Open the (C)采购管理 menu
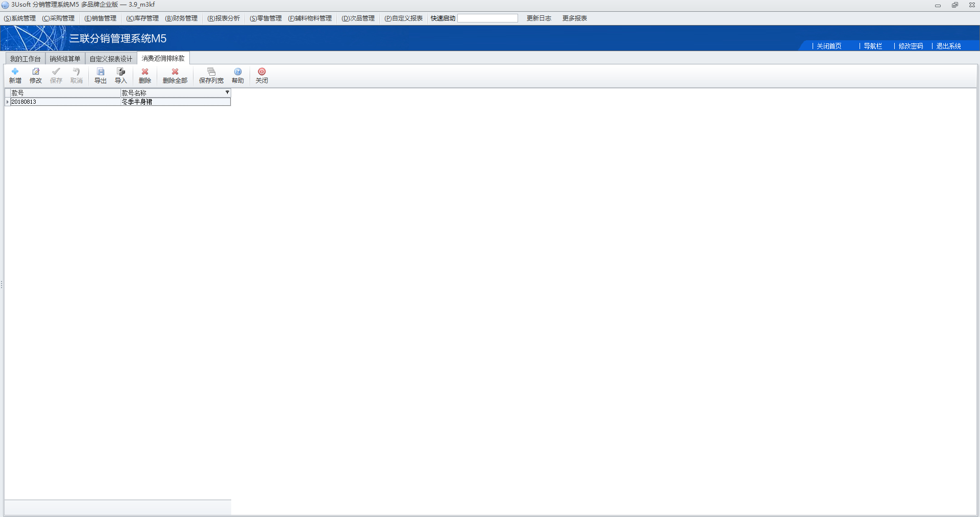The image size is (980, 517). click(58, 18)
